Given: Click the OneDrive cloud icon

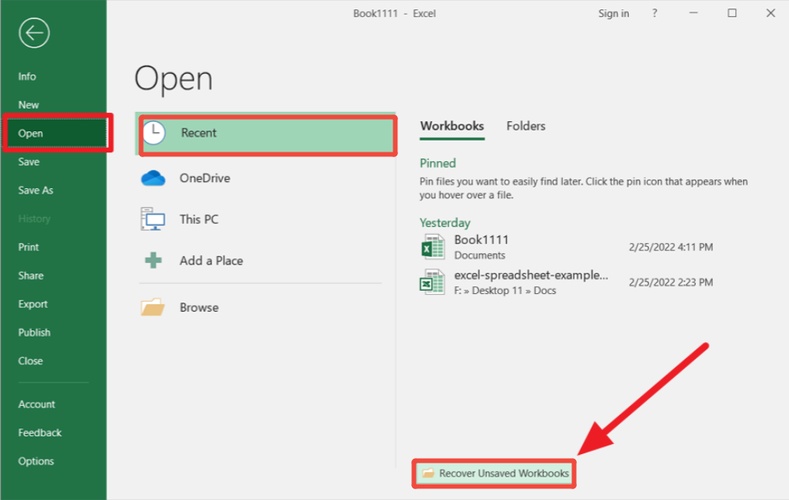Looking at the screenshot, I should coord(153,178).
